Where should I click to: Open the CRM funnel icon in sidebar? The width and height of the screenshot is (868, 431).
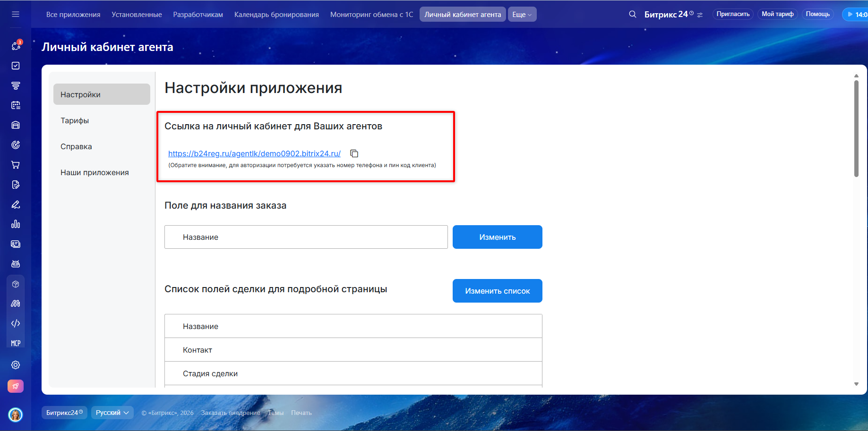[16, 85]
